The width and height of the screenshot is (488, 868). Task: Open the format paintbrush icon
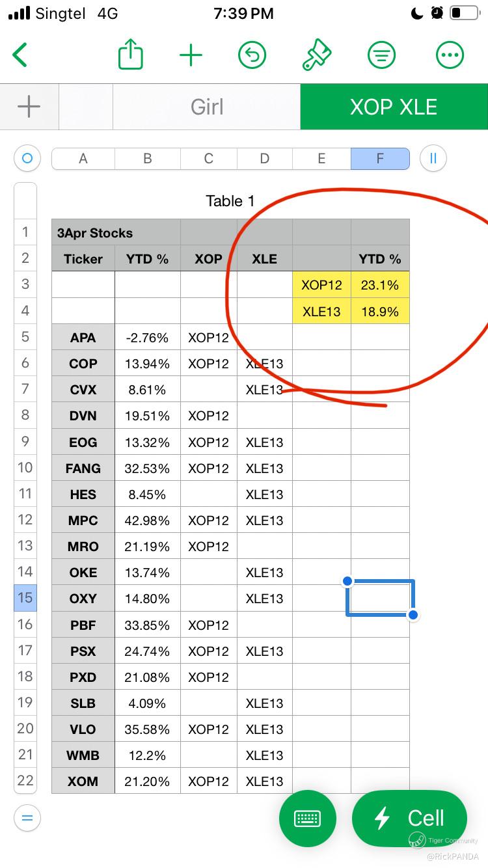pos(317,55)
